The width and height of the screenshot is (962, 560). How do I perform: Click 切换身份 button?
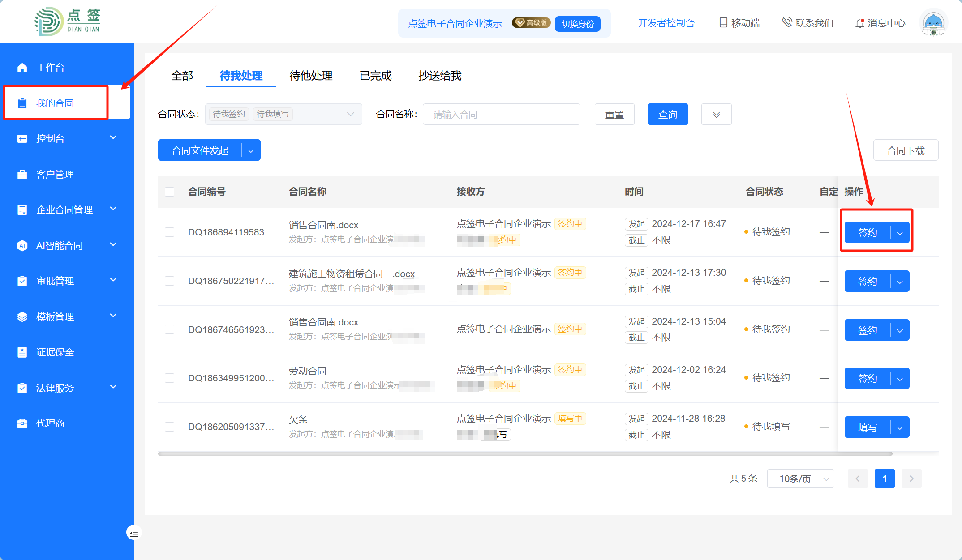click(578, 24)
